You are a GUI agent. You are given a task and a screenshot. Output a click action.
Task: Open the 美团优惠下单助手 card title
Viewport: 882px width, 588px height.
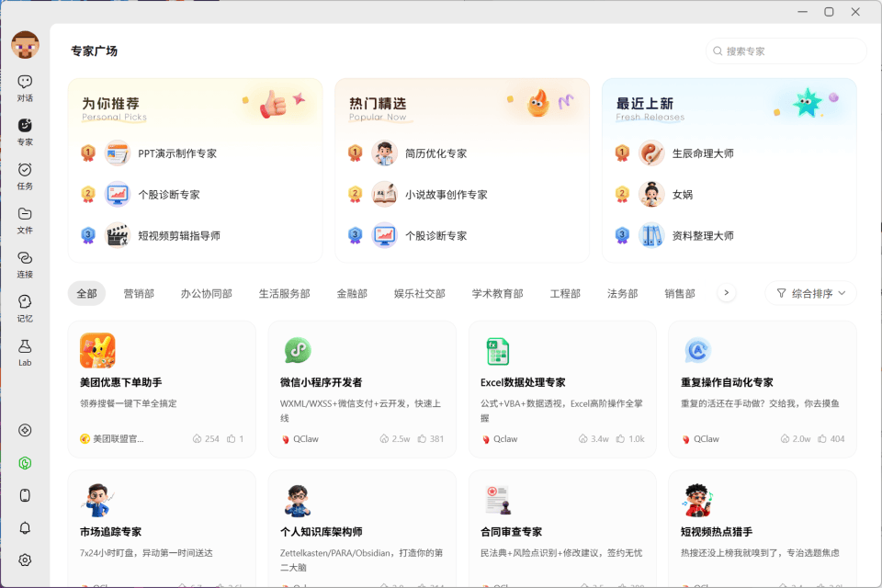click(x=121, y=382)
